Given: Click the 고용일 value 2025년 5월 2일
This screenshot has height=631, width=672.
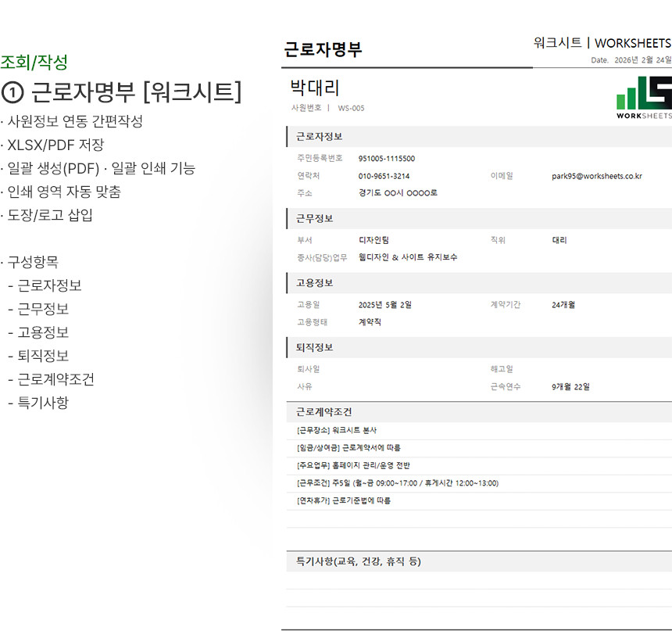Looking at the screenshot, I should click(384, 305).
